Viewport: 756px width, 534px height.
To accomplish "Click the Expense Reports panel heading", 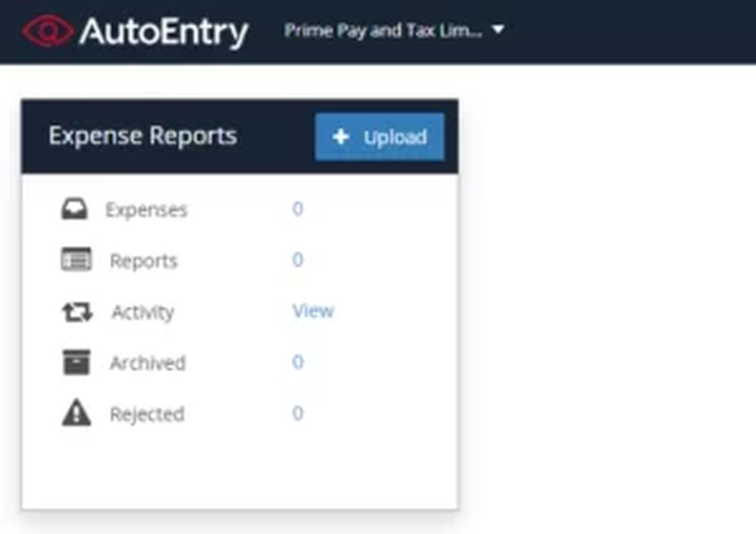I will [x=143, y=135].
